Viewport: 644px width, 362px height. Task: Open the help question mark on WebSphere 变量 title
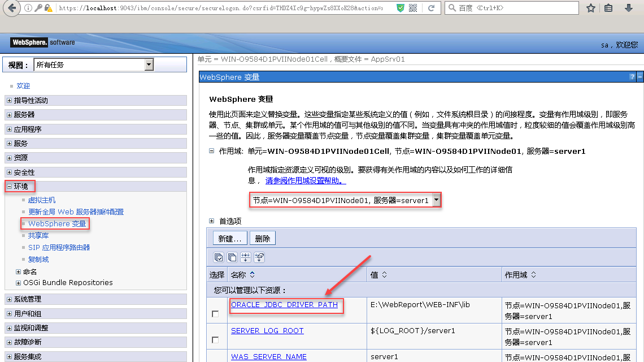point(632,77)
